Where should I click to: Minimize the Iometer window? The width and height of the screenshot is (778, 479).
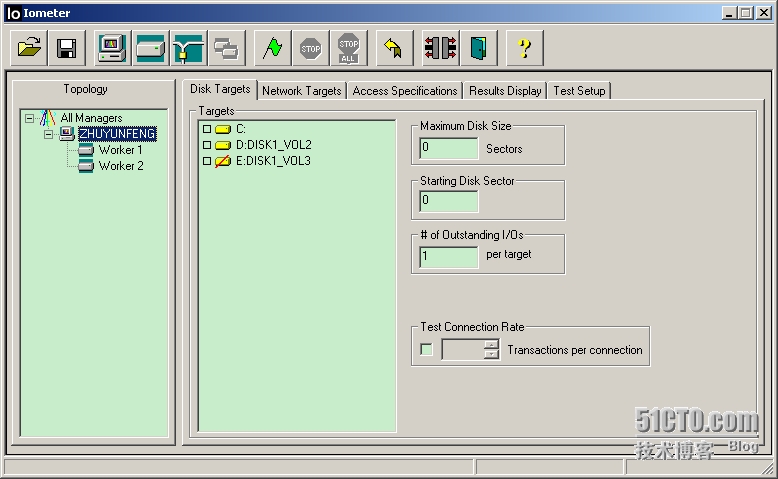(729, 13)
